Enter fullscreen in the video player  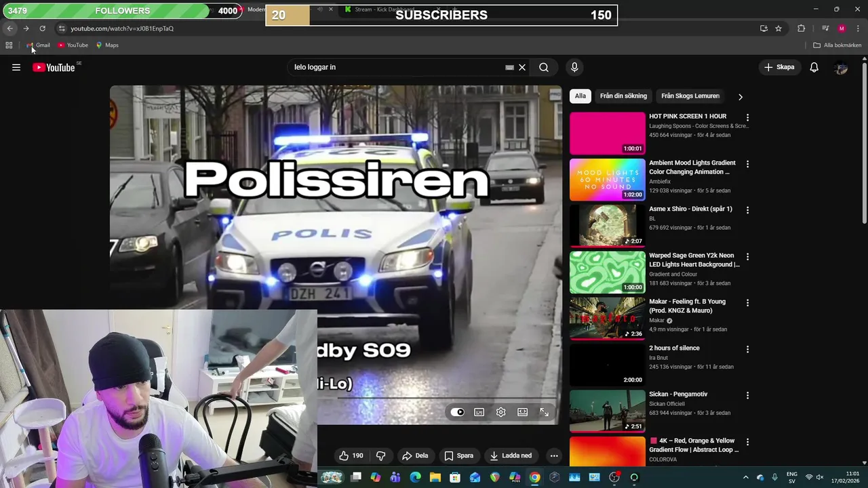(x=545, y=412)
